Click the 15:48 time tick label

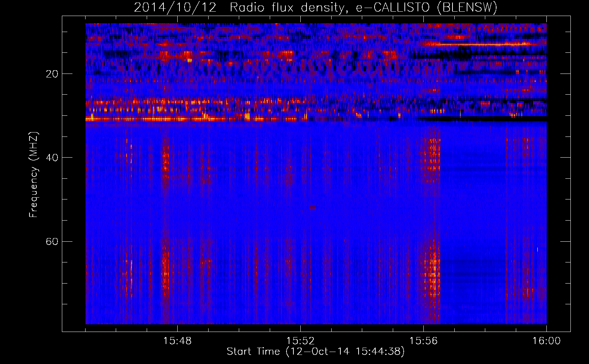click(177, 341)
